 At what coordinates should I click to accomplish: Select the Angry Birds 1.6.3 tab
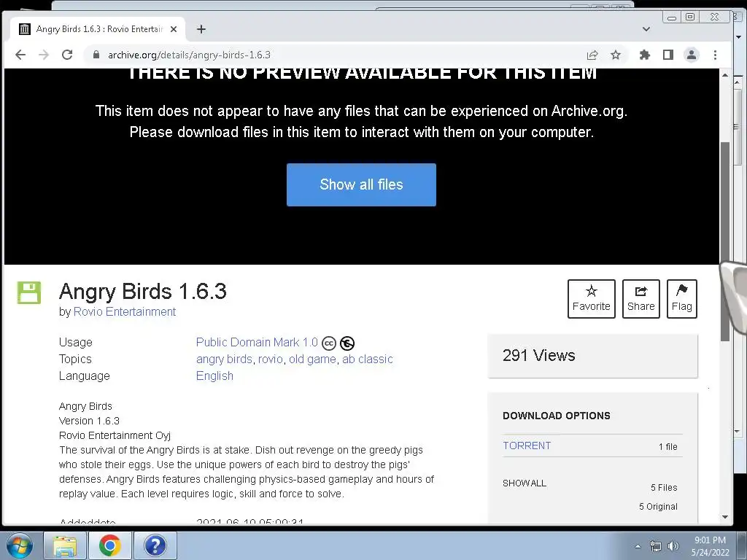click(98, 29)
